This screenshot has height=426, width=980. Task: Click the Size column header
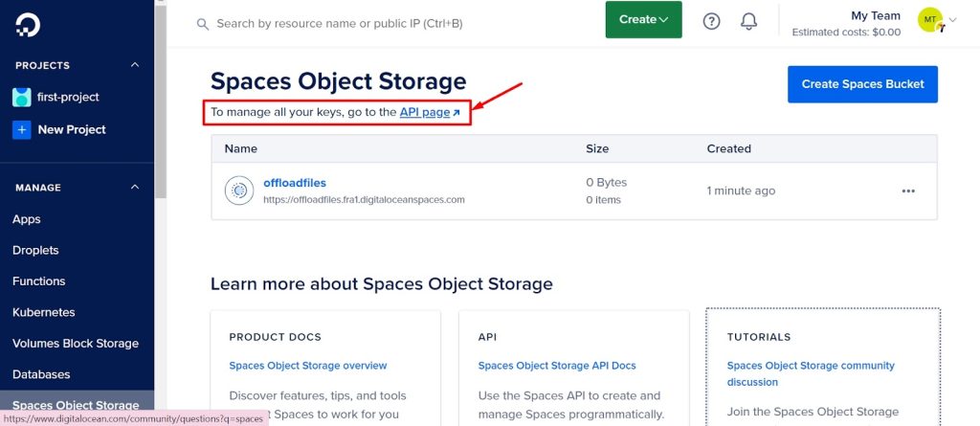click(597, 149)
